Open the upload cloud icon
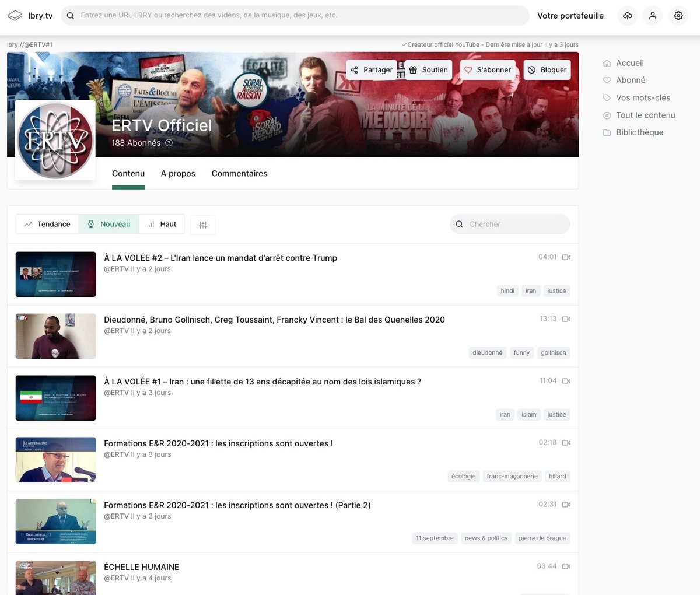The image size is (700, 595). point(628,16)
